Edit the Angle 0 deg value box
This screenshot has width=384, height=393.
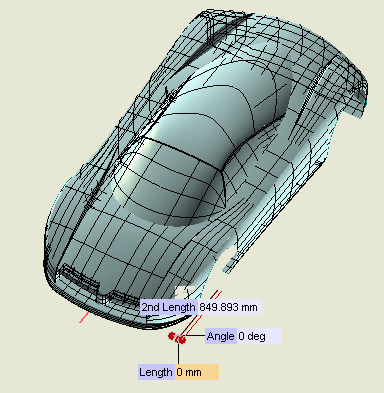tap(259, 336)
